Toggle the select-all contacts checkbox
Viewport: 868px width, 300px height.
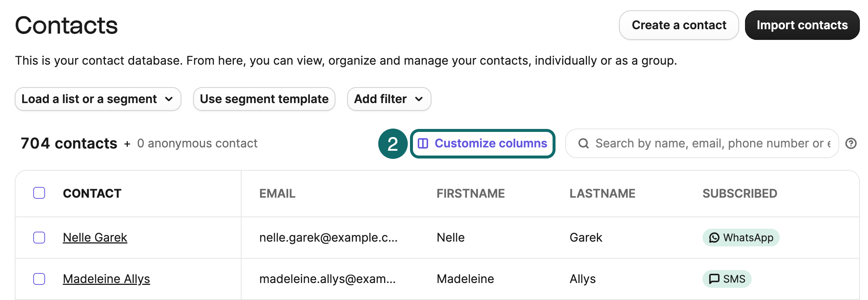pos(39,193)
